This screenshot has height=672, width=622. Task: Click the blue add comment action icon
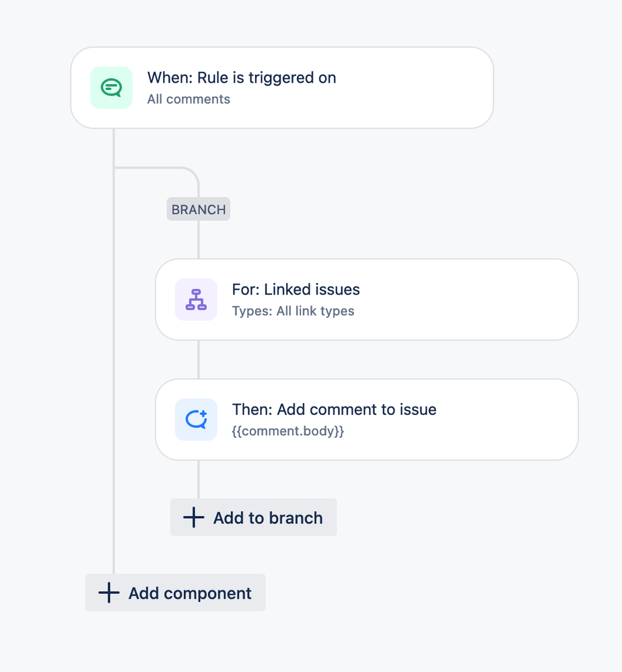[196, 420]
